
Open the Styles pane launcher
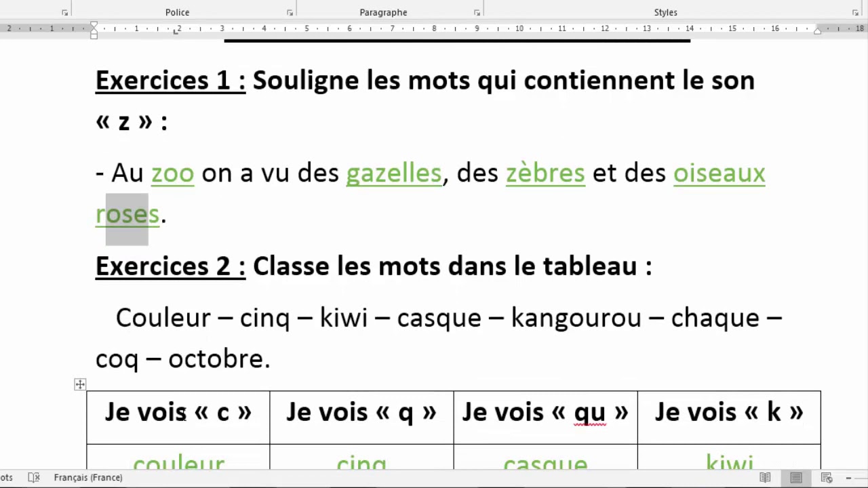click(855, 13)
